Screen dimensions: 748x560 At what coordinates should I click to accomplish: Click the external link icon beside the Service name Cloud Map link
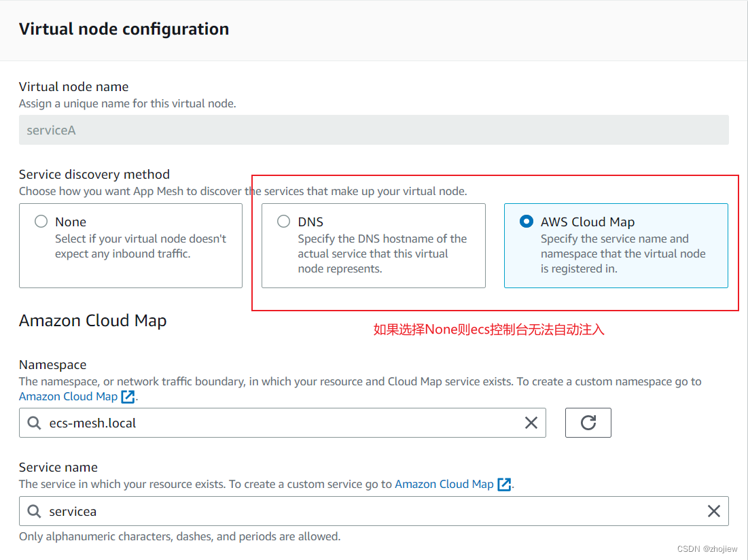[504, 484]
